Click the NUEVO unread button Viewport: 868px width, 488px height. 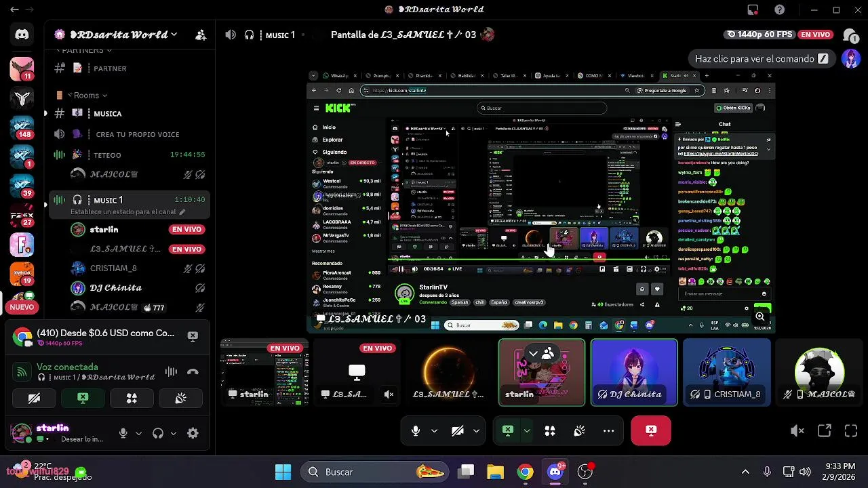(x=22, y=307)
